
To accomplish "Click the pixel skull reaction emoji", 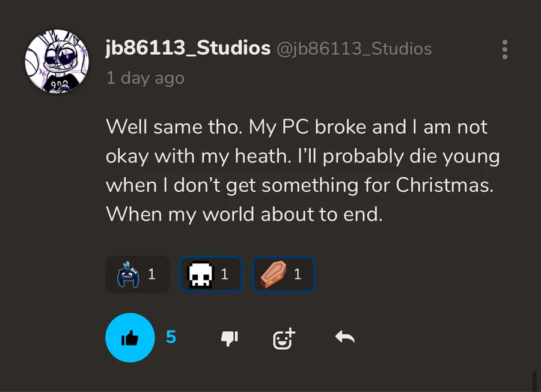I will click(x=201, y=275).
